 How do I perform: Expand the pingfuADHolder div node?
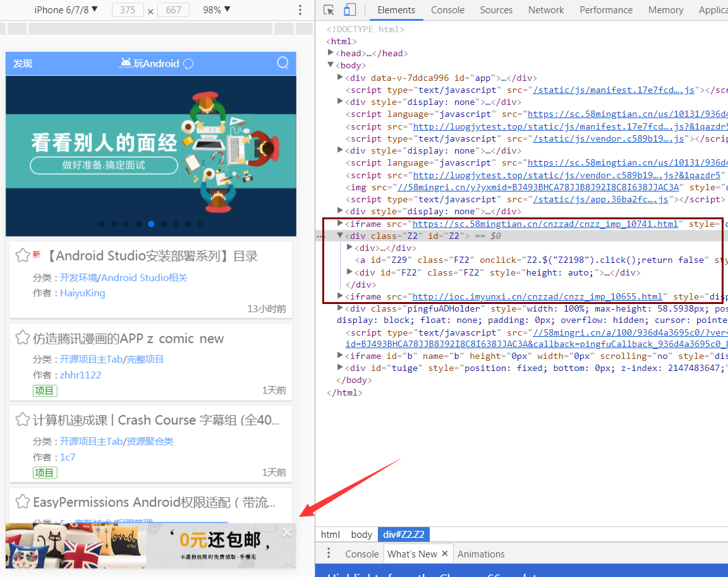coord(340,308)
